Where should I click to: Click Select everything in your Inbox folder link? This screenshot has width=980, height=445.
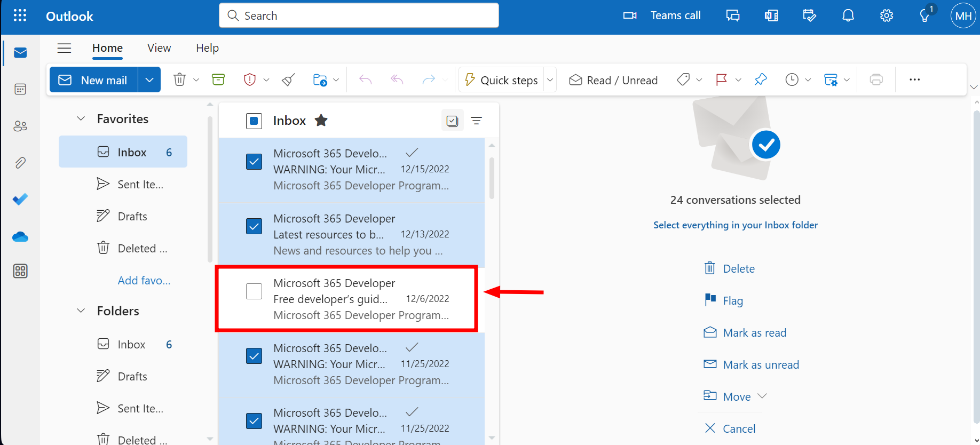tap(735, 225)
